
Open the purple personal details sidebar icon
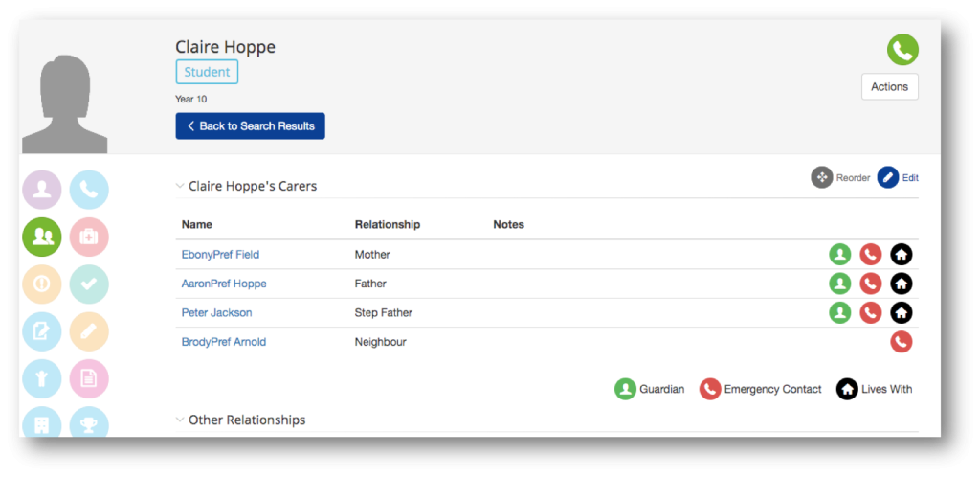point(42,190)
